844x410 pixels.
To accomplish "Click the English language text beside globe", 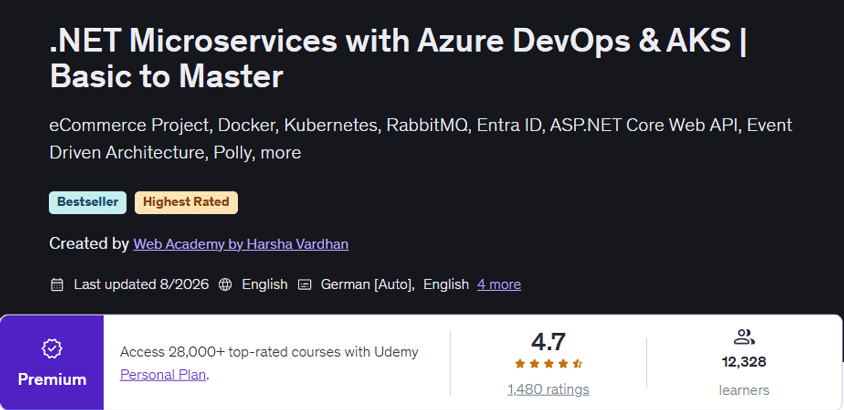I will click(x=265, y=284).
